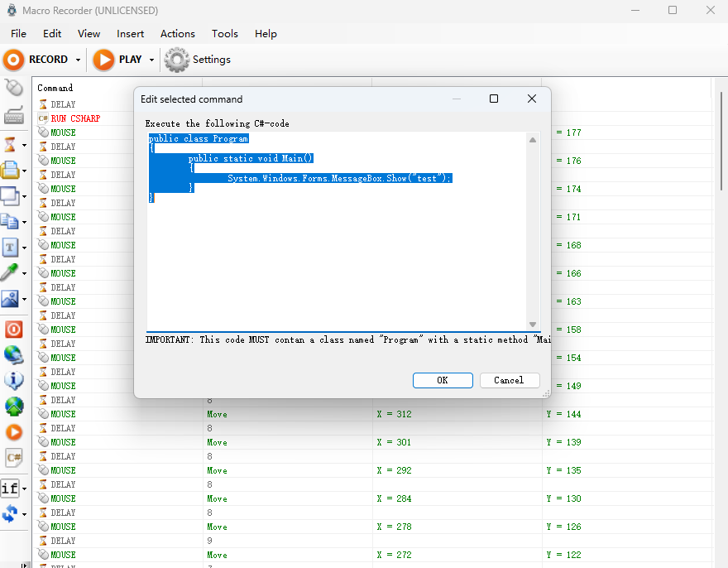Image resolution: width=728 pixels, height=568 pixels.
Task: Click the orange play macro sidebar icon
Action: coord(13,432)
